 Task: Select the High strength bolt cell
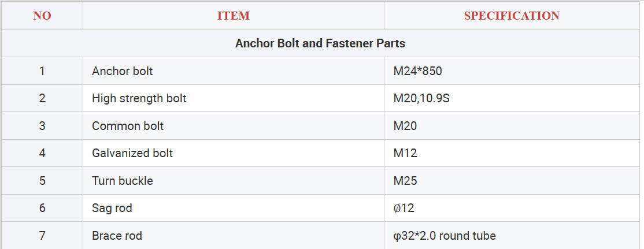[x=139, y=98]
